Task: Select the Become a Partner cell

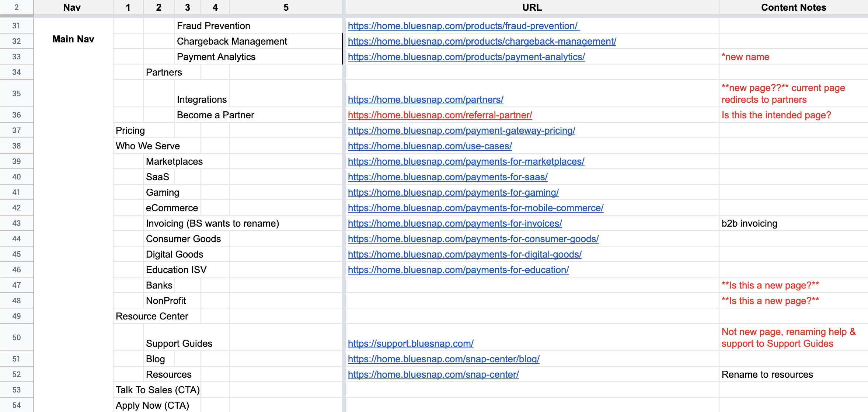Action: 215,115
